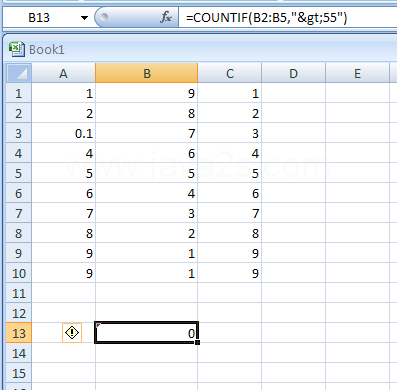Viewport: 397px width, 390px height.
Task: Click cell B7 containing 3
Action: pos(147,213)
